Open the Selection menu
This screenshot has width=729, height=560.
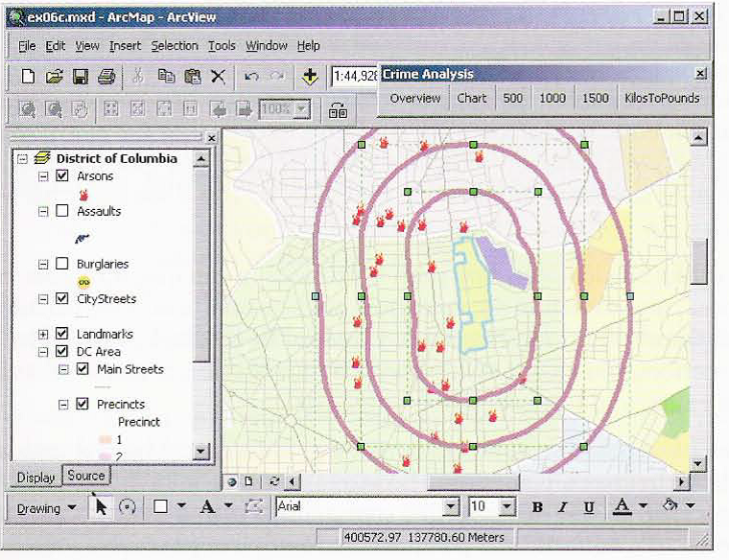click(175, 45)
